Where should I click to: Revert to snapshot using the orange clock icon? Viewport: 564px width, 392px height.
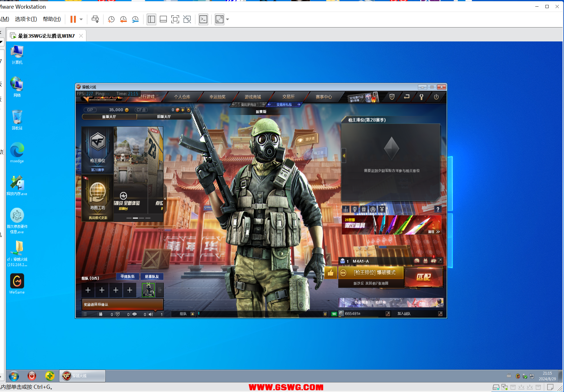(123, 19)
